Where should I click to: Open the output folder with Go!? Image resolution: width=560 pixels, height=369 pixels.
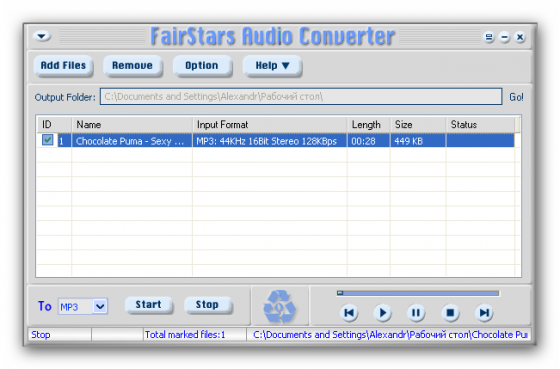(x=516, y=97)
